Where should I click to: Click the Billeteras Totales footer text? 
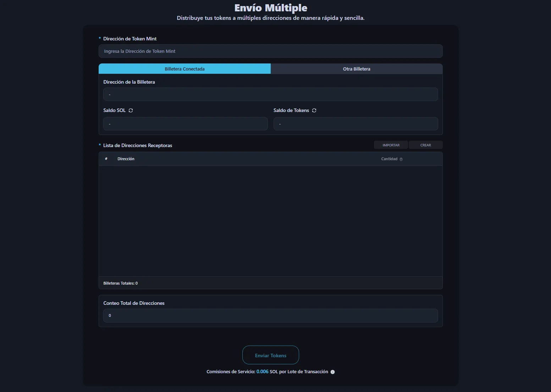[x=120, y=283]
